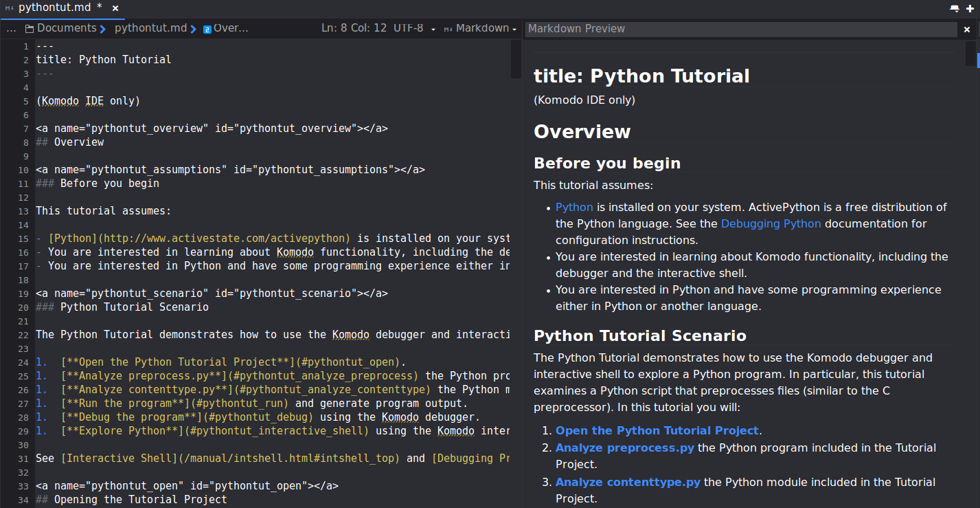Click the arrow next to UTF-8
Viewport: 980px width, 508px height.
(433, 30)
